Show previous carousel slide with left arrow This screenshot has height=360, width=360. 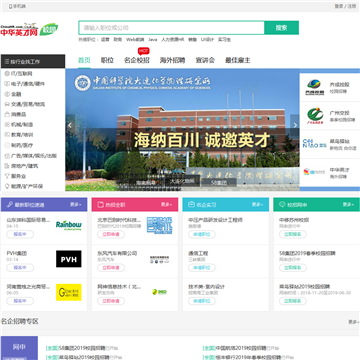tap(70, 125)
